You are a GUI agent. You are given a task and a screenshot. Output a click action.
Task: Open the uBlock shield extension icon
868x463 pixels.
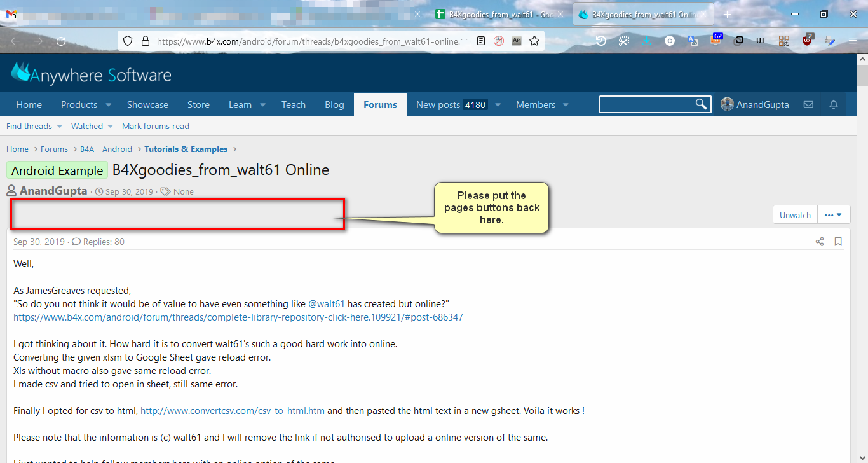click(x=807, y=39)
